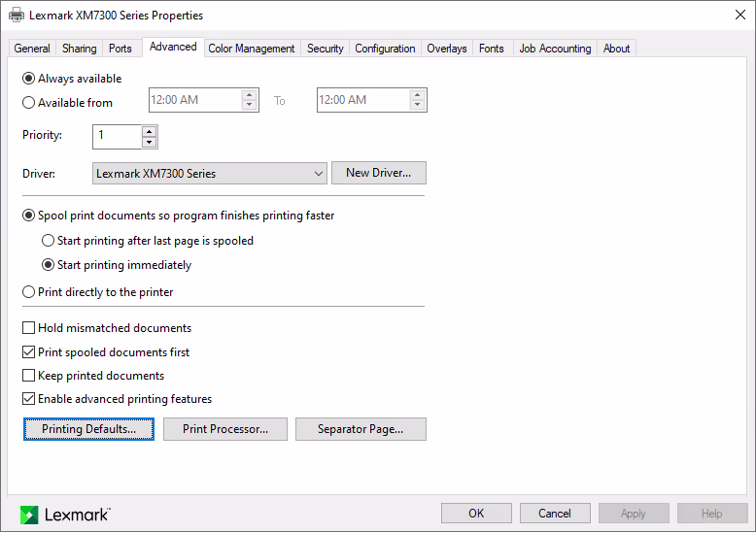The width and height of the screenshot is (756, 533).
Task: Open the About tab
Action: pos(617,49)
